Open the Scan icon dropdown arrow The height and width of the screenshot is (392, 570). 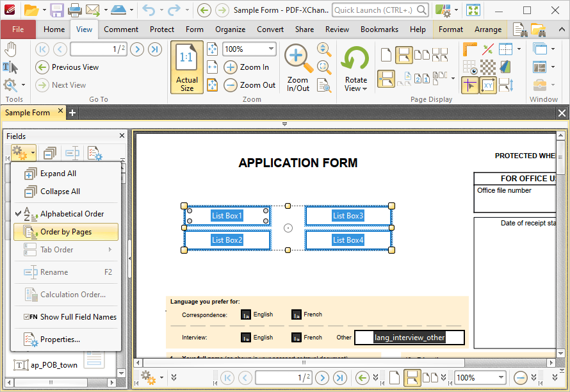(x=131, y=10)
